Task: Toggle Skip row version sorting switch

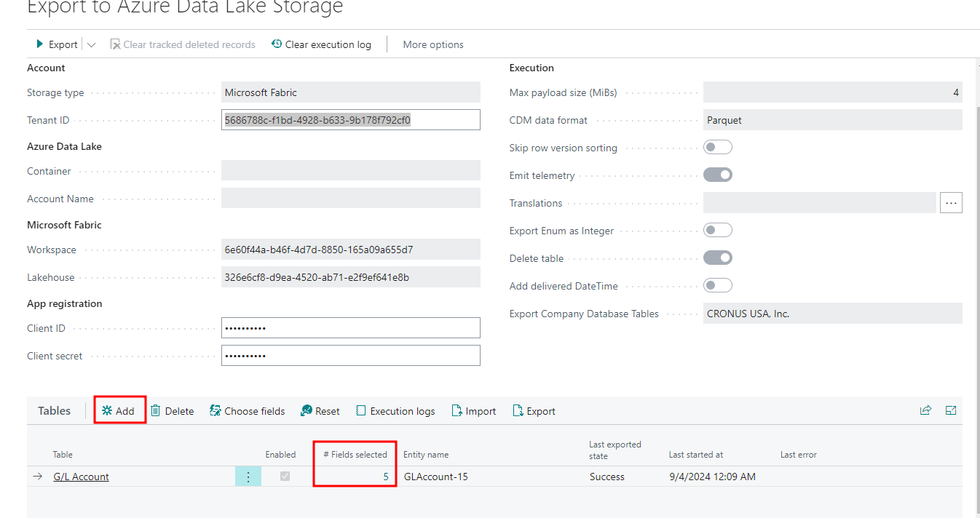Action: point(718,148)
